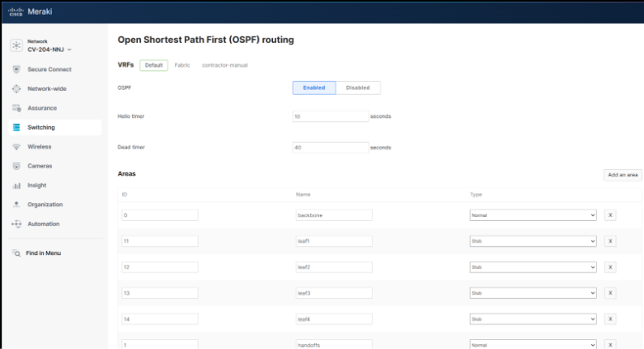644x349 pixels.
Task: Select the contractor-manual VRF tab
Action: click(224, 65)
